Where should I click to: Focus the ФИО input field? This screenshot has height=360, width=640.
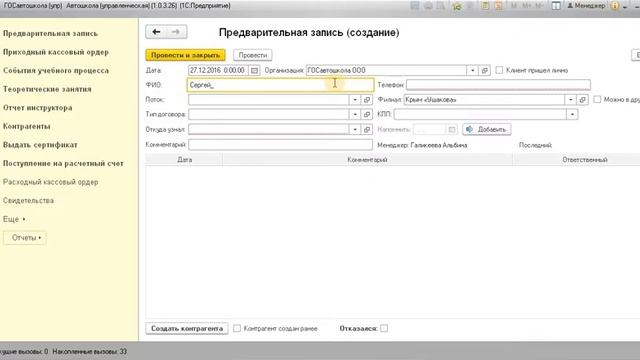pos(280,85)
